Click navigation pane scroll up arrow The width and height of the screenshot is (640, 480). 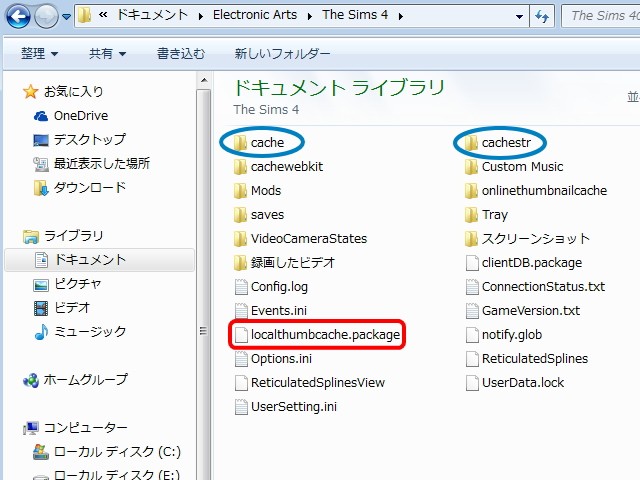(x=204, y=80)
